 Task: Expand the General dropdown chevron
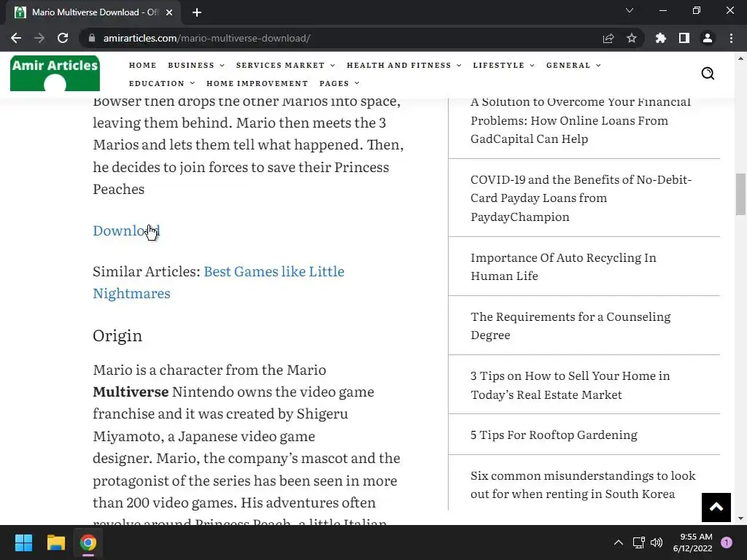[598, 66]
